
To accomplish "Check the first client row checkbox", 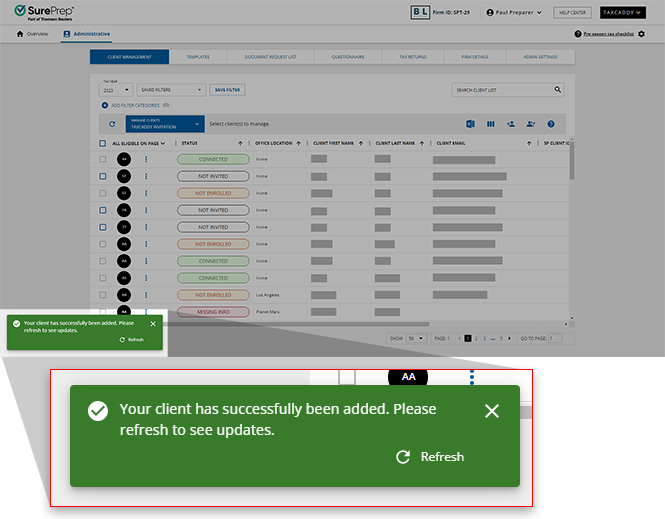I will pyautogui.click(x=102, y=159).
